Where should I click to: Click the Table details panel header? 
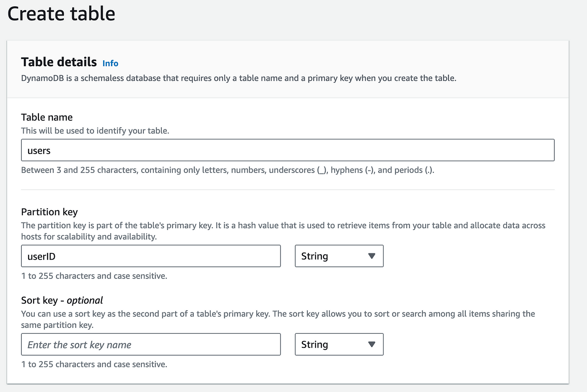point(59,62)
